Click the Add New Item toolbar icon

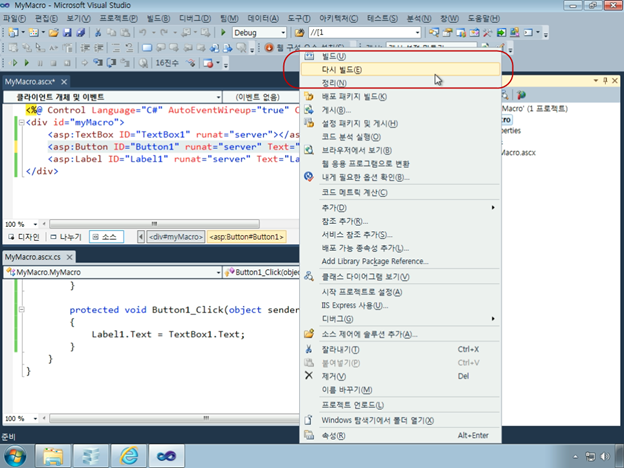tap(34, 32)
